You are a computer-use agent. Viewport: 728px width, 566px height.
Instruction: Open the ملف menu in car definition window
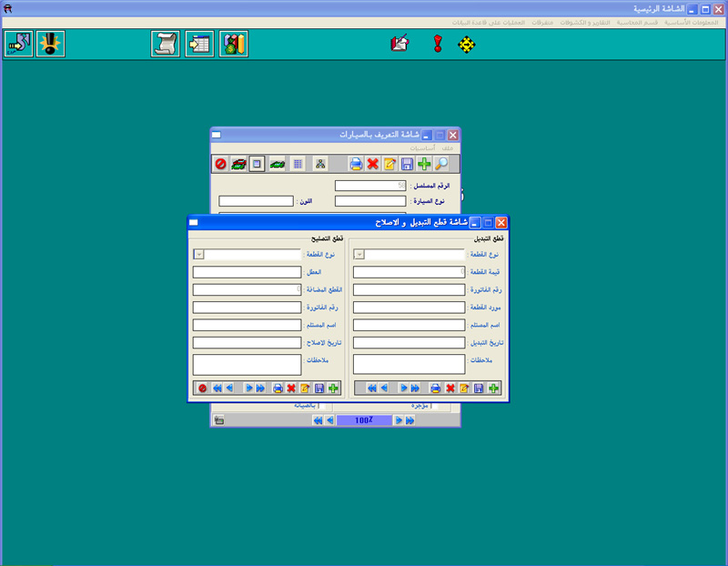447,147
